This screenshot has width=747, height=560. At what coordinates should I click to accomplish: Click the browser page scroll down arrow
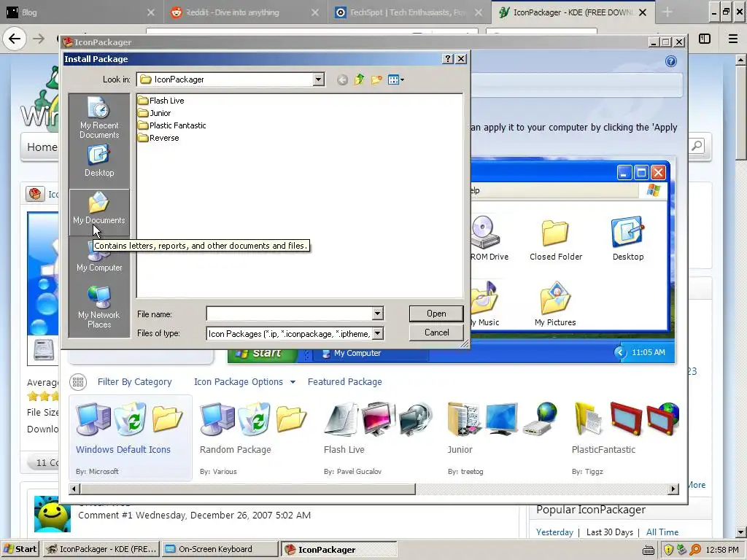coord(741,532)
